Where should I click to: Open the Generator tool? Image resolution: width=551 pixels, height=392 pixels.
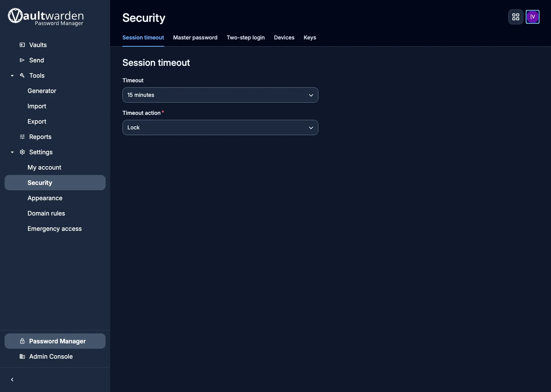click(x=55, y=91)
